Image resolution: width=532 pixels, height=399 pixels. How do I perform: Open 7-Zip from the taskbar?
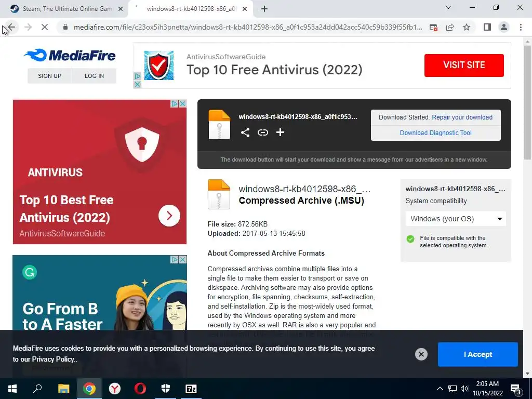(x=191, y=389)
